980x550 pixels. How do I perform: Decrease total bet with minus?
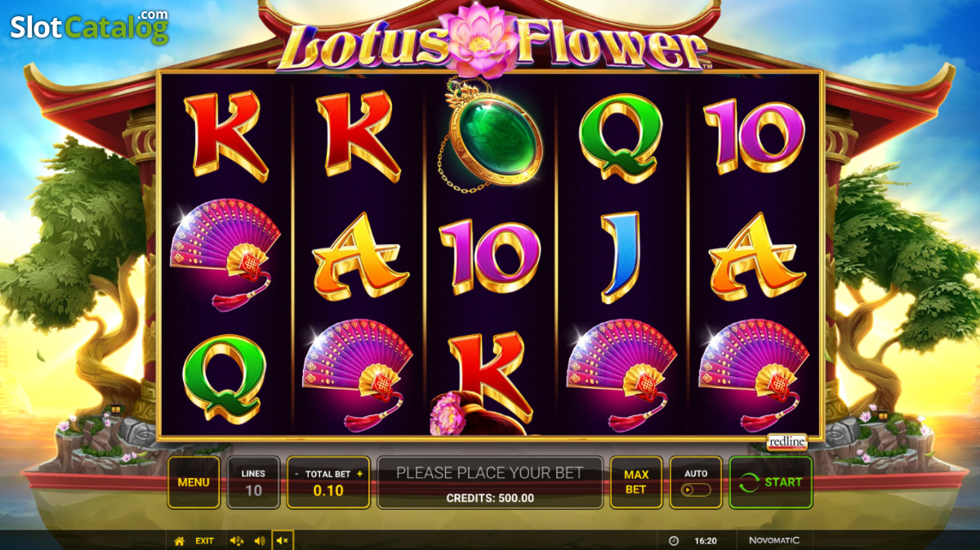coord(296,474)
